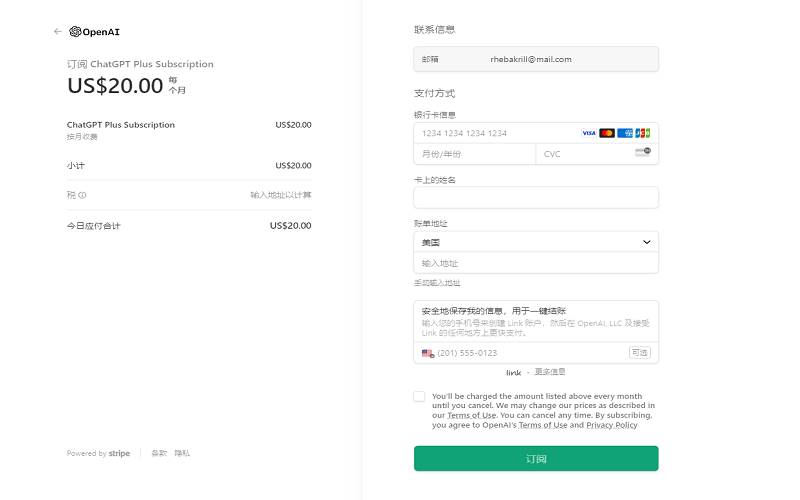The height and width of the screenshot is (500, 800).
Task: Click the ChatGPT Plus Subscription line item
Action: tap(120, 124)
